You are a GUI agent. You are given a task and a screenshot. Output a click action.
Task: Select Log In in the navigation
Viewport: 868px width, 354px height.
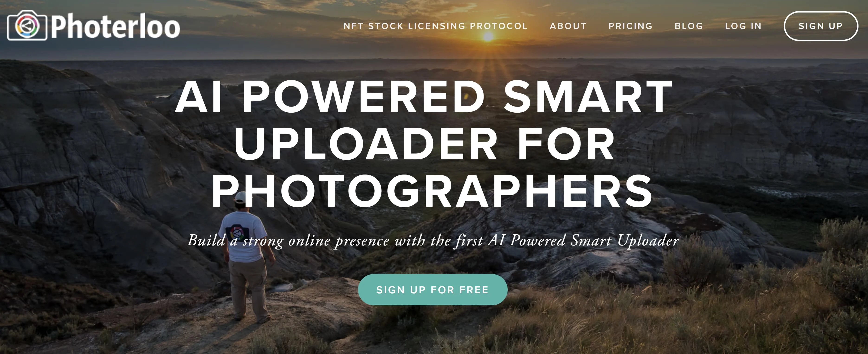click(743, 26)
